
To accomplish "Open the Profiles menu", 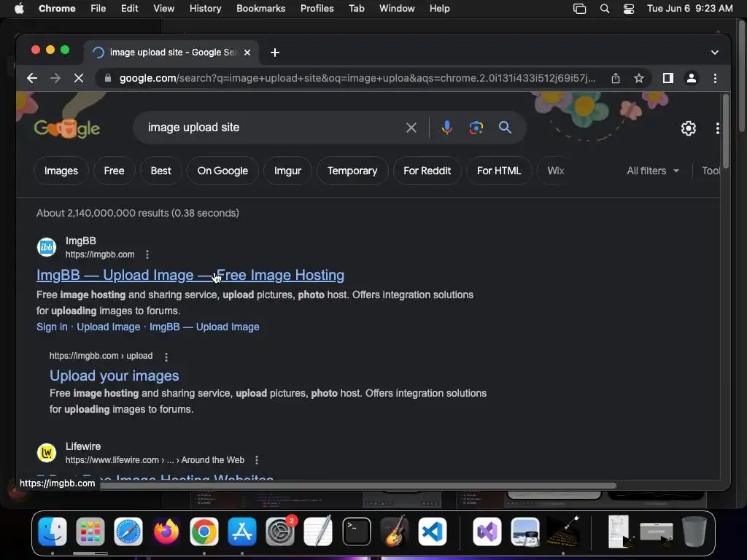I will point(317,9).
